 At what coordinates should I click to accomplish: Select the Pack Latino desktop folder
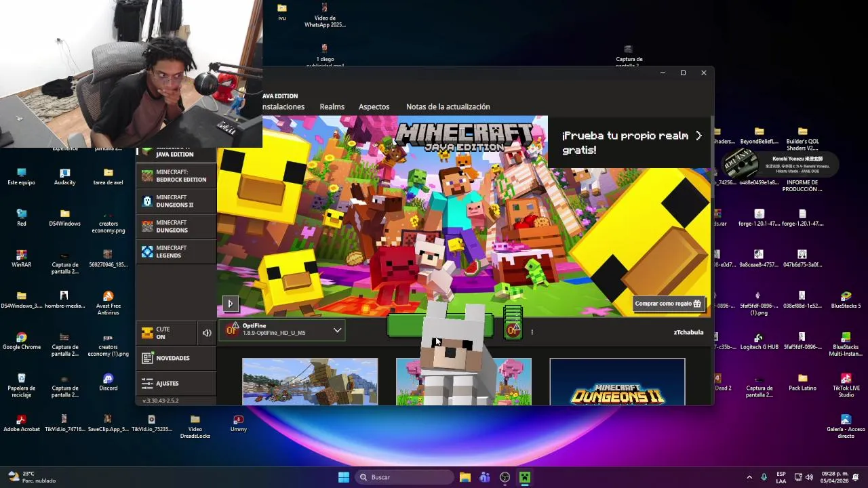(802, 382)
